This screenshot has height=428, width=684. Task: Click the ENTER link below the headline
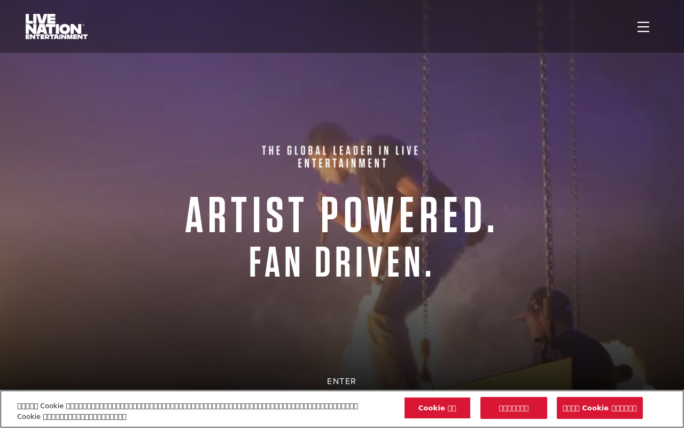click(x=341, y=381)
